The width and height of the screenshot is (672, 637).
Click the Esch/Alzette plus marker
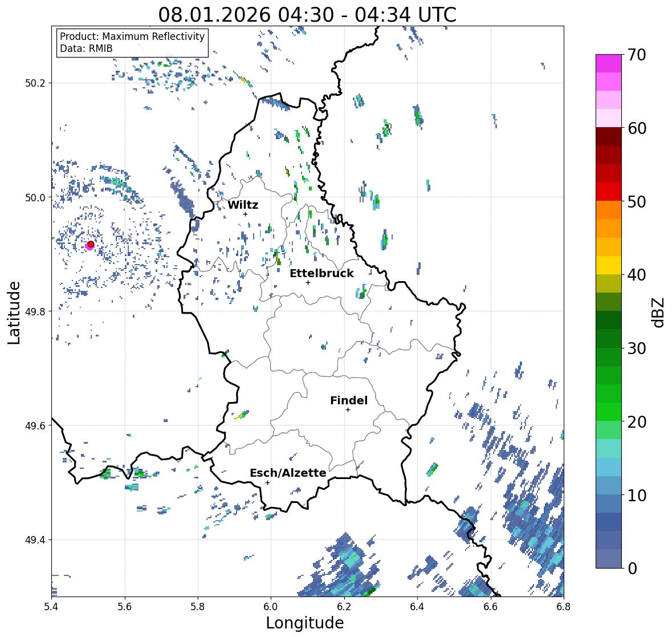pos(267,482)
